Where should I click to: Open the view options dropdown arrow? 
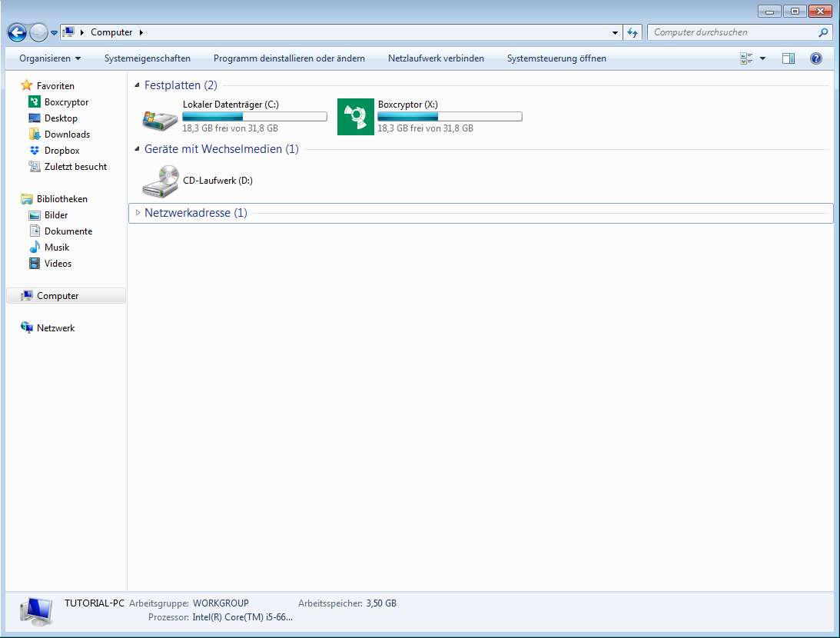[763, 58]
